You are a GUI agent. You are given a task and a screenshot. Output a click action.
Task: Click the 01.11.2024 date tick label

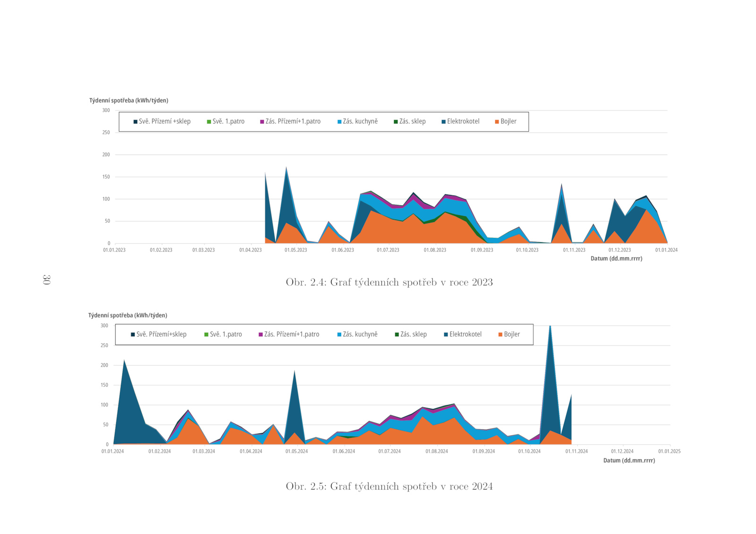[x=576, y=451]
